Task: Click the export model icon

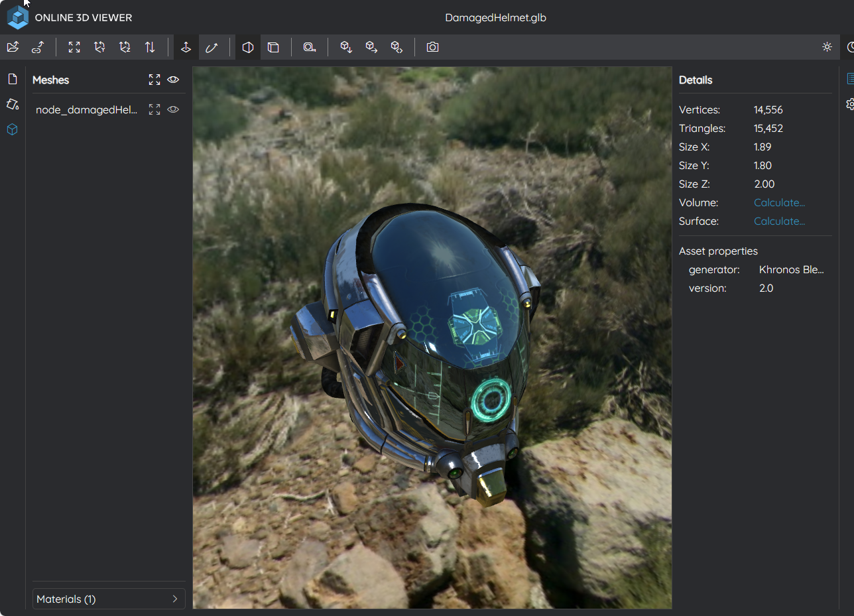Action: [x=371, y=47]
